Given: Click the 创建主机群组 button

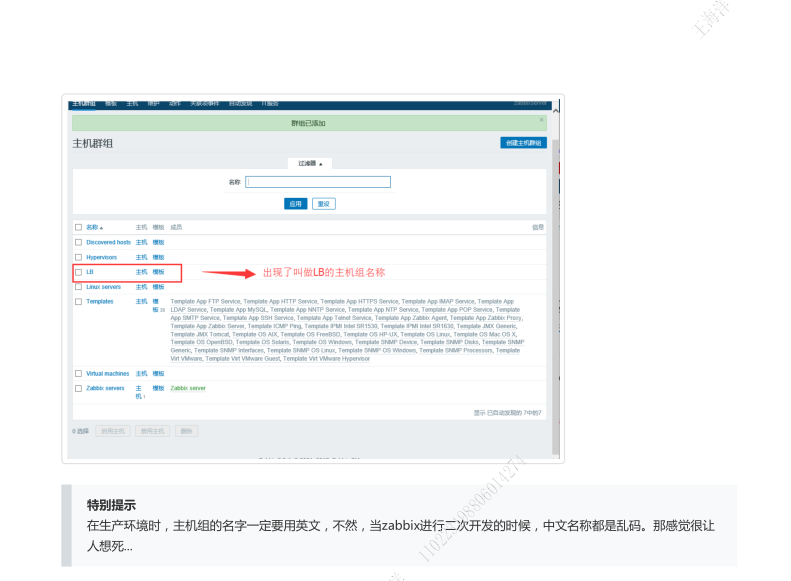Looking at the screenshot, I should pyautogui.click(x=523, y=143).
